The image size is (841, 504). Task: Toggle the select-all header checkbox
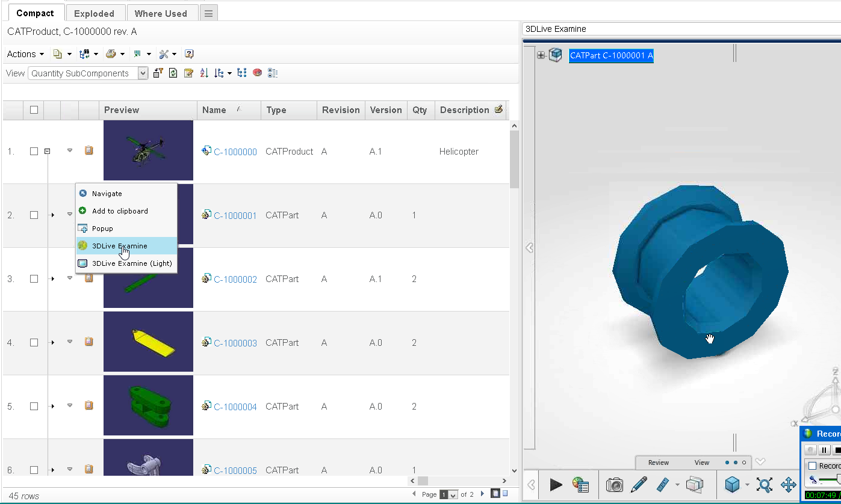(34, 110)
